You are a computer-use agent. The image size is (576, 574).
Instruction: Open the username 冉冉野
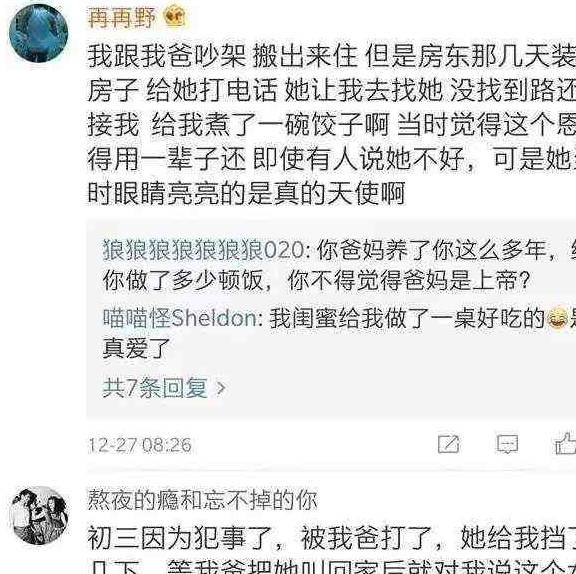click(x=122, y=17)
